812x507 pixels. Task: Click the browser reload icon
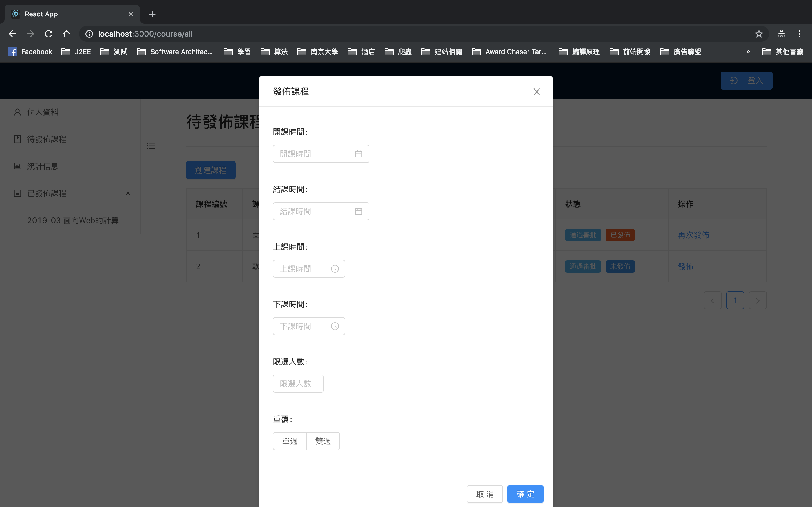click(49, 34)
